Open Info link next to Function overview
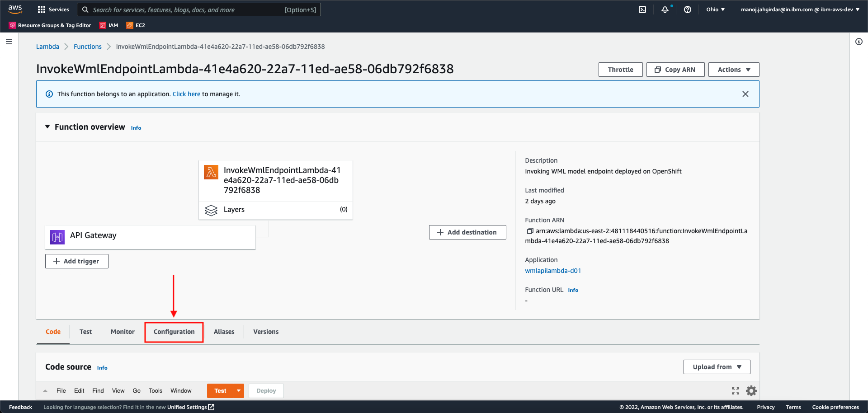 136,128
